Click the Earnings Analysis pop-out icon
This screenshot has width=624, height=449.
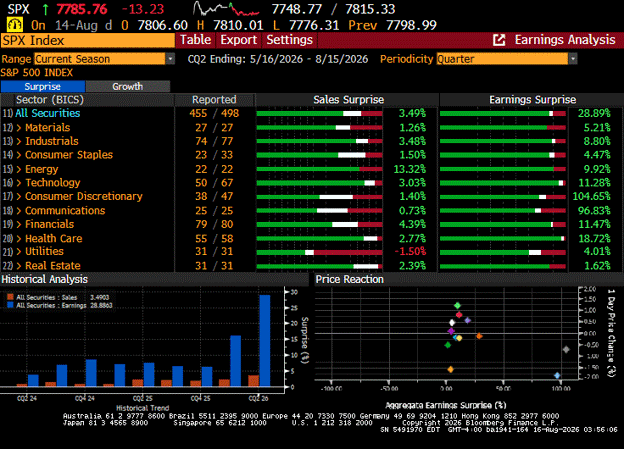coord(499,40)
